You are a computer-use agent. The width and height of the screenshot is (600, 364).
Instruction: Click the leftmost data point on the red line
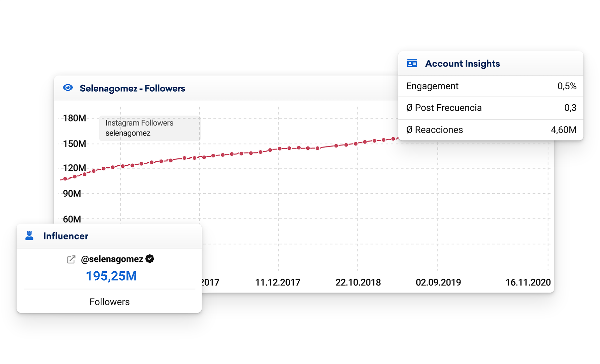coord(65,179)
